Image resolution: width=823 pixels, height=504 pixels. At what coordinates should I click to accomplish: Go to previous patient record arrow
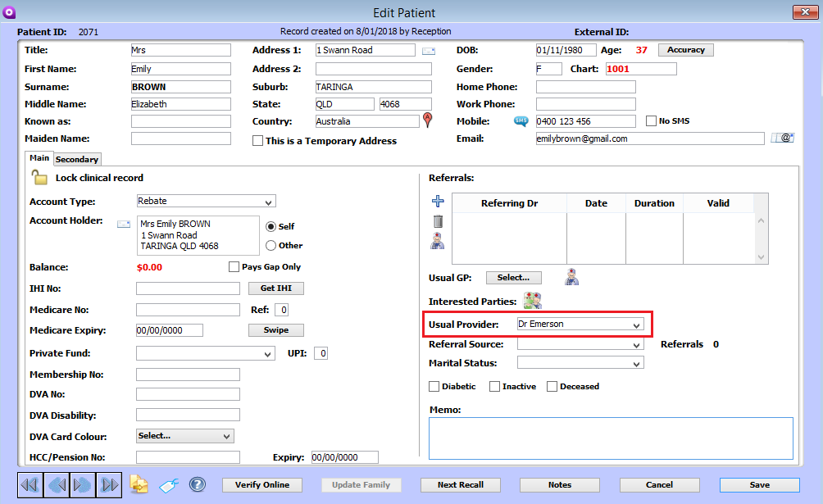pos(57,484)
